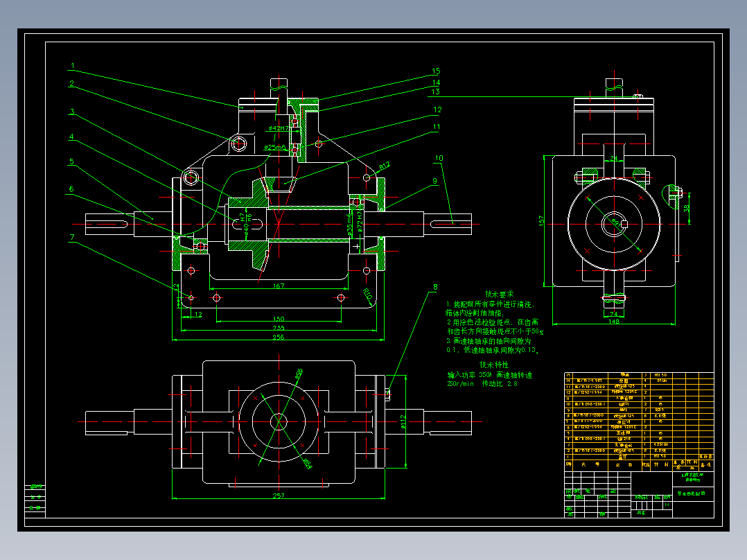Click the 技术要求 heading
Image resolution: width=747 pixels, height=560 pixels.
coord(499,294)
